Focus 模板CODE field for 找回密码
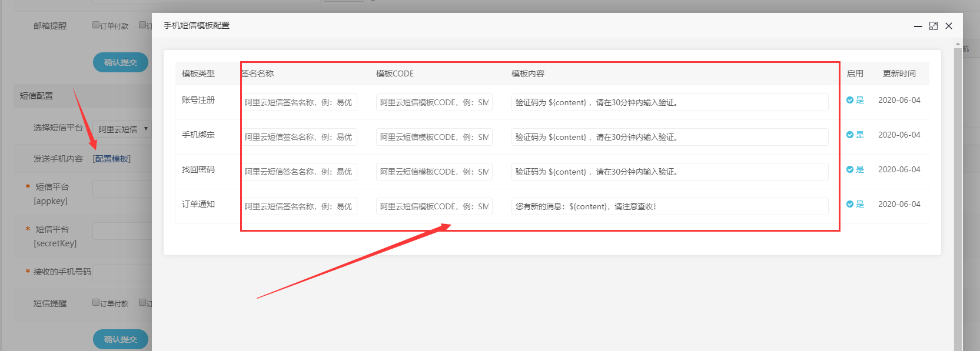This screenshot has width=980, height=351. click(x=434, y=172)
